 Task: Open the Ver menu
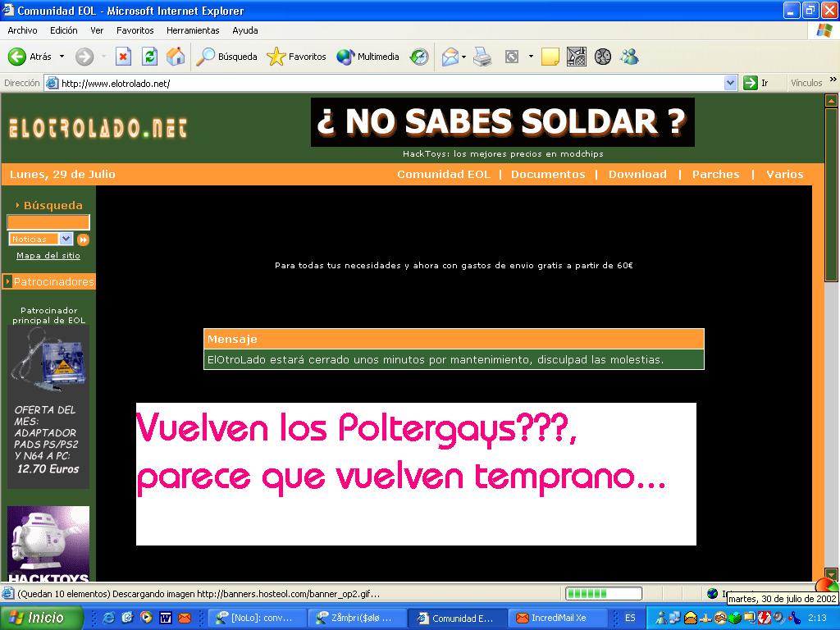pyautogui.click(x=97, y=30)
